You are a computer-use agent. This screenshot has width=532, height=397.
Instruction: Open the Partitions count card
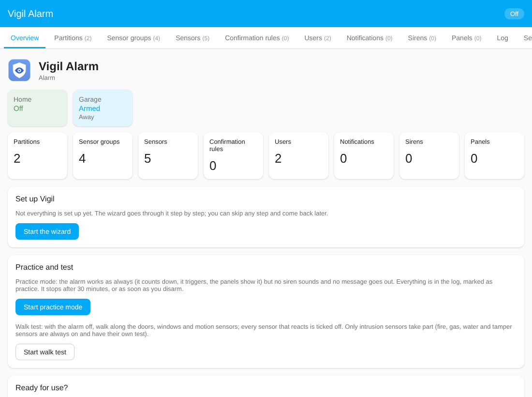coord(38,155)
